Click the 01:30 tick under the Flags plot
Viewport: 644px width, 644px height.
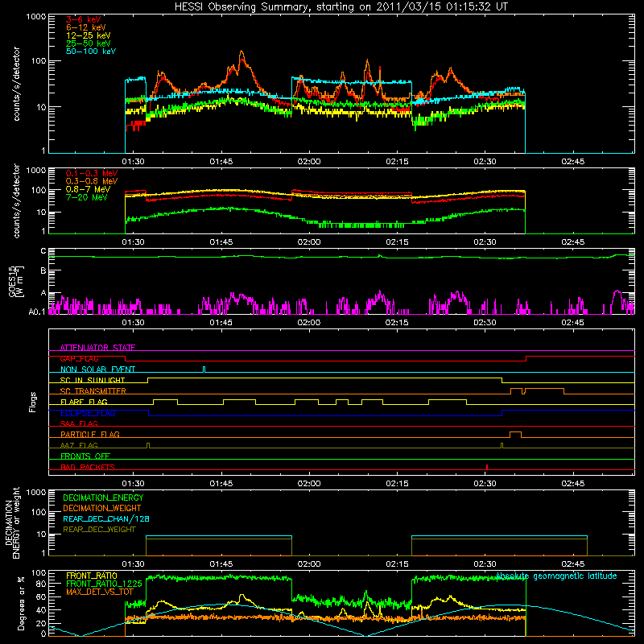pyautogui.click(x=133, y=484)
